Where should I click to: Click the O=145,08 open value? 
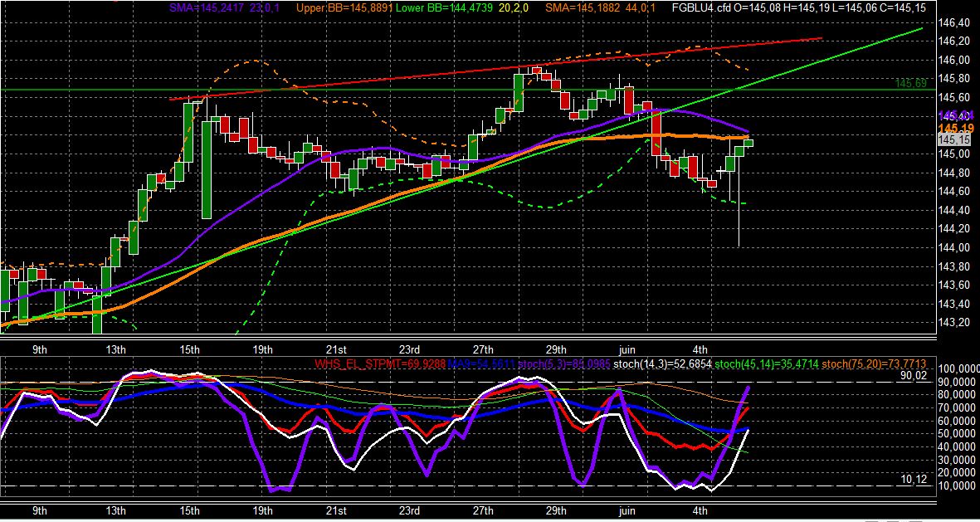click(757, 8)
